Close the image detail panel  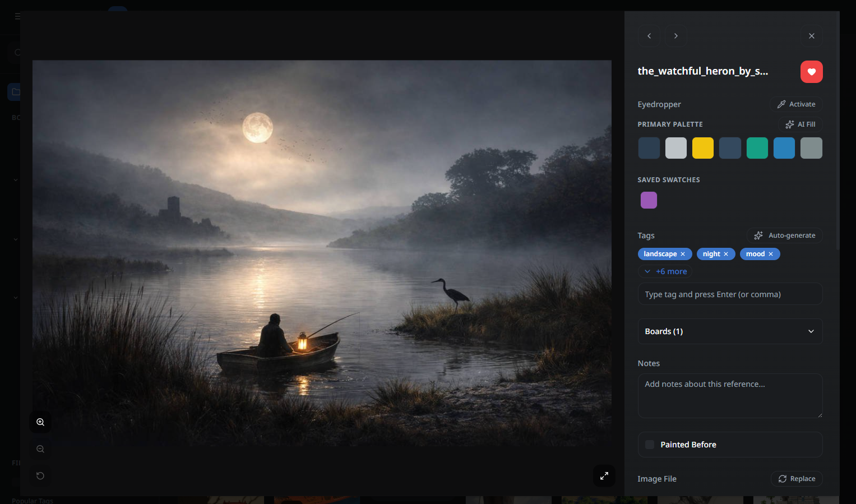tap(811, 36)
